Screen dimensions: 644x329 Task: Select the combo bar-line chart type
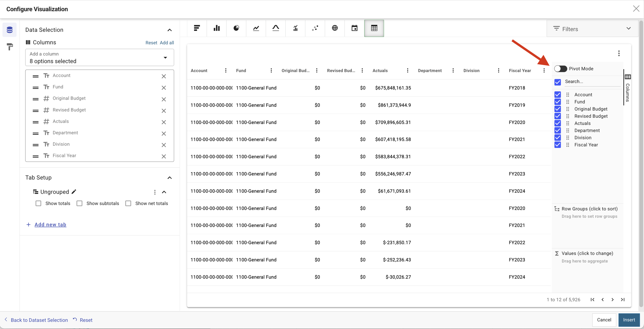tap(295, 28)
